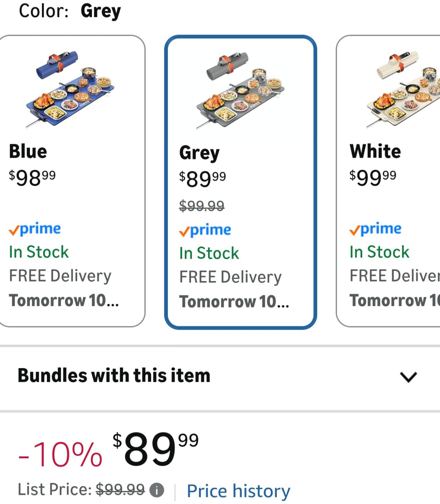Image resolution: width=440 pixels, height=504 pixels.
Task: Open the Price history link
Action: [238, 491]
